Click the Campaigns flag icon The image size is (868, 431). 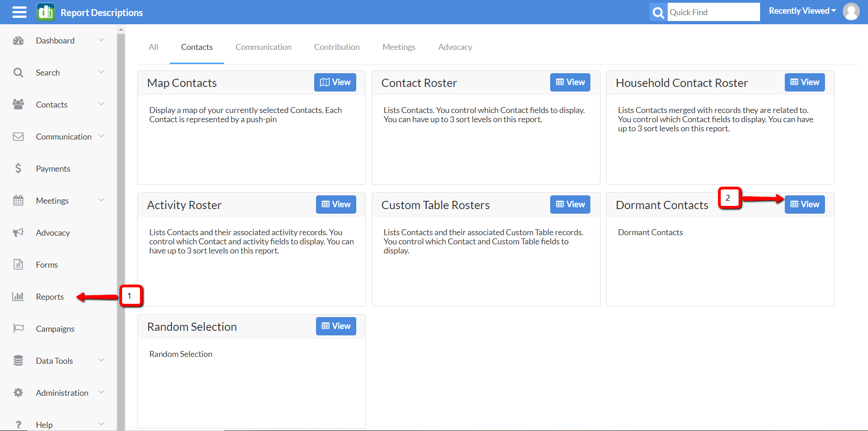(18, 329)
